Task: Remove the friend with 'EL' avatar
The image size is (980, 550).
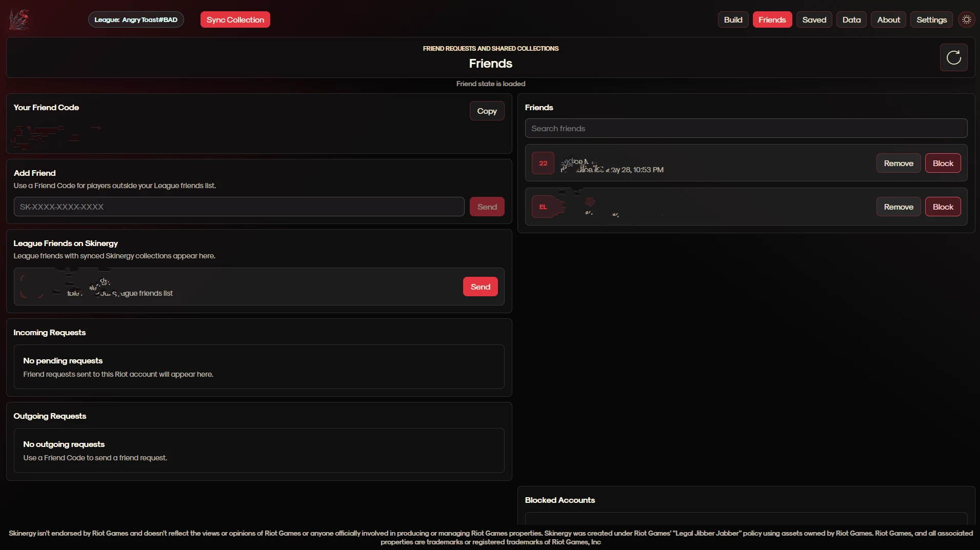Action: [x=898, y=207]
